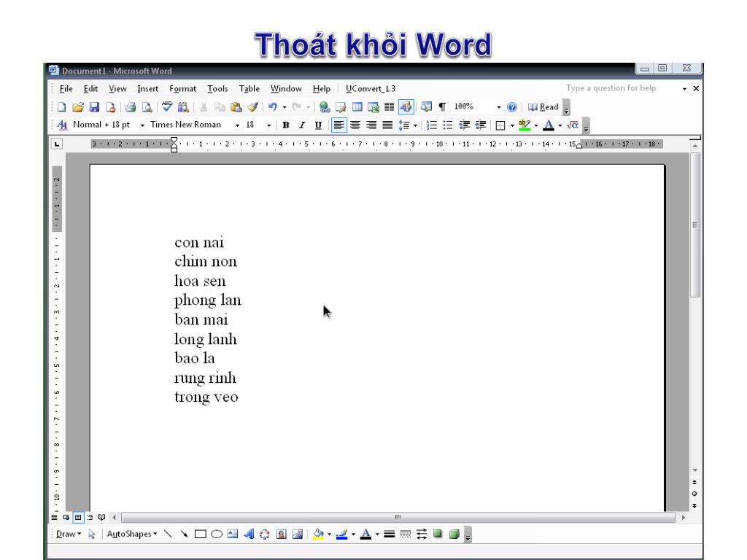Create a new blank document icon

[61, 107]
